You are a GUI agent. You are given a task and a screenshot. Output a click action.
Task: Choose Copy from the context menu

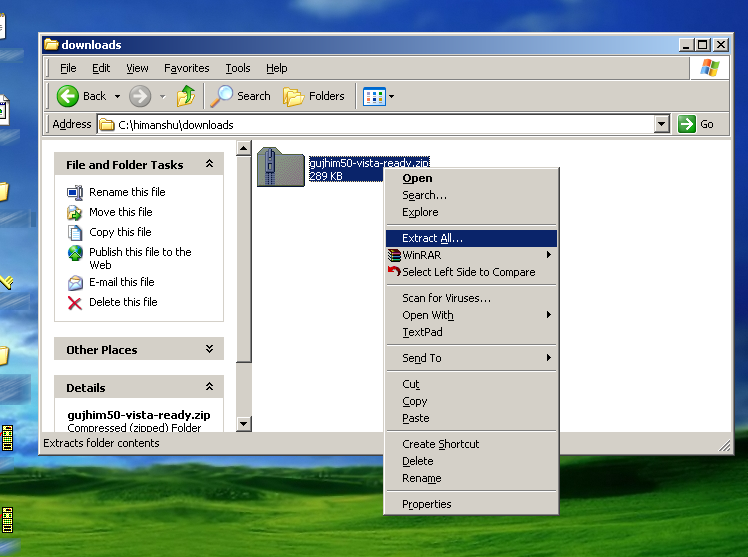(x=471, y=402)
